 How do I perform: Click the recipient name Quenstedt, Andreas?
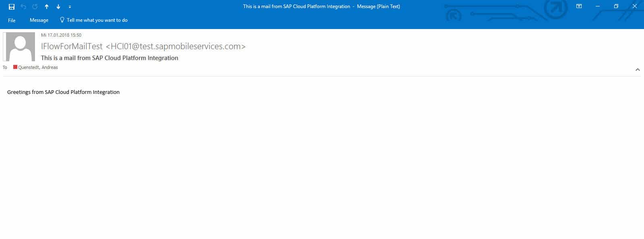(x=38, y=67)
